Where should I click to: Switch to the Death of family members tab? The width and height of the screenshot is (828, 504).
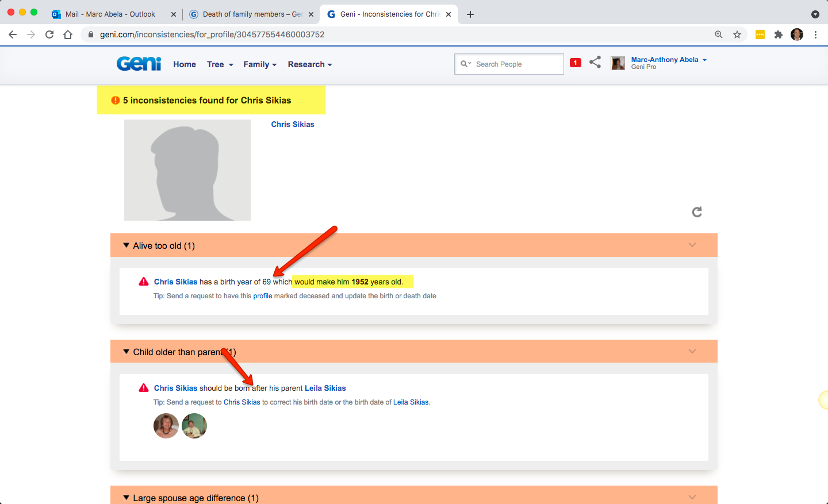[x=251, y=14]
